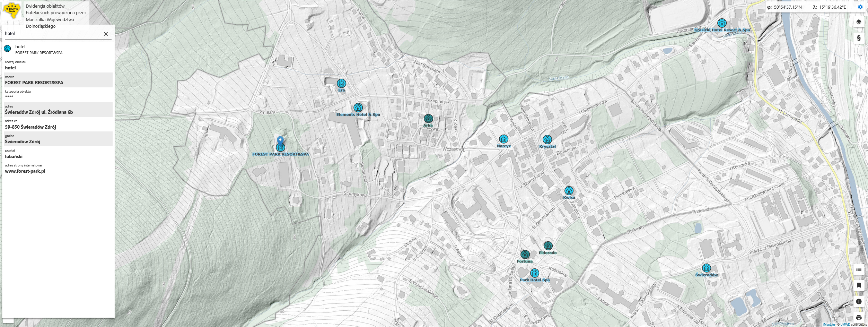868x327 pixels.
Task: Click the Eldorado map marker
Action: (x=548, y=246)
